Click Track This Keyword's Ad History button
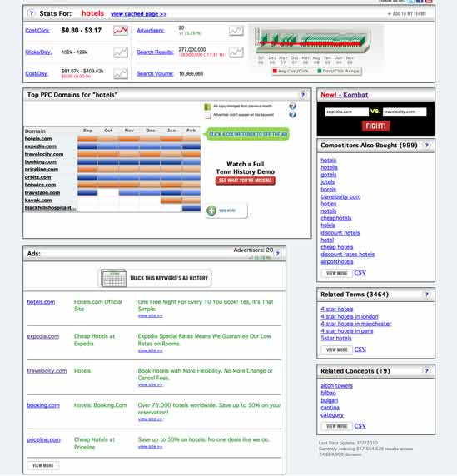This screenshot has height=476, width=457. click(x=155, y=278)
